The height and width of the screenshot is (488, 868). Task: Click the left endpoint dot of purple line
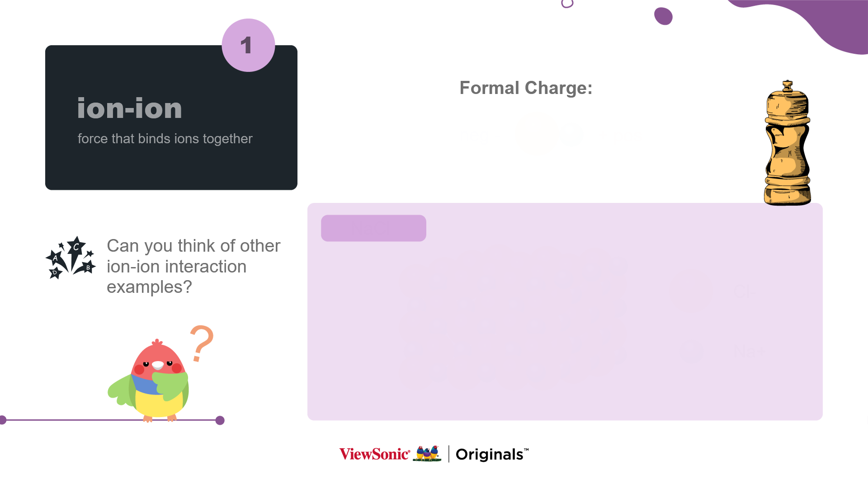tap(2, 420)
